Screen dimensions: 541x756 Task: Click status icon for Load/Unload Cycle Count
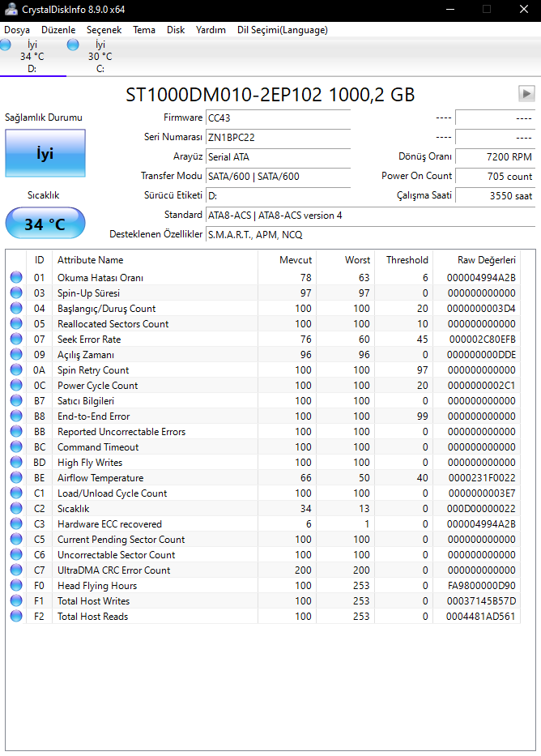click(x=16, y=493)
